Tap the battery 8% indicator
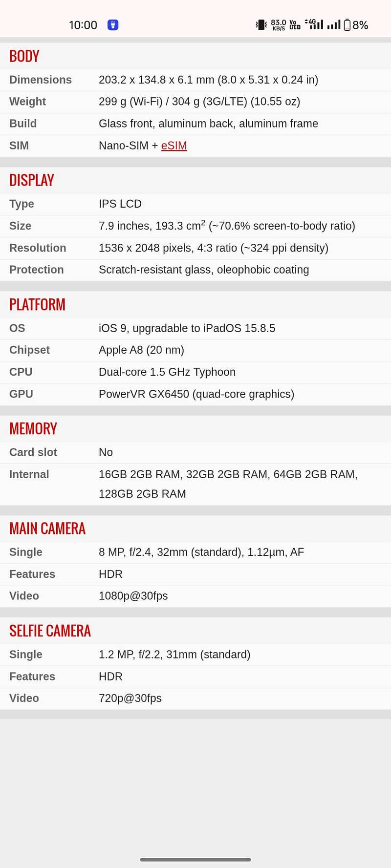This screenshot has height=868, width=391. (356, 25)
